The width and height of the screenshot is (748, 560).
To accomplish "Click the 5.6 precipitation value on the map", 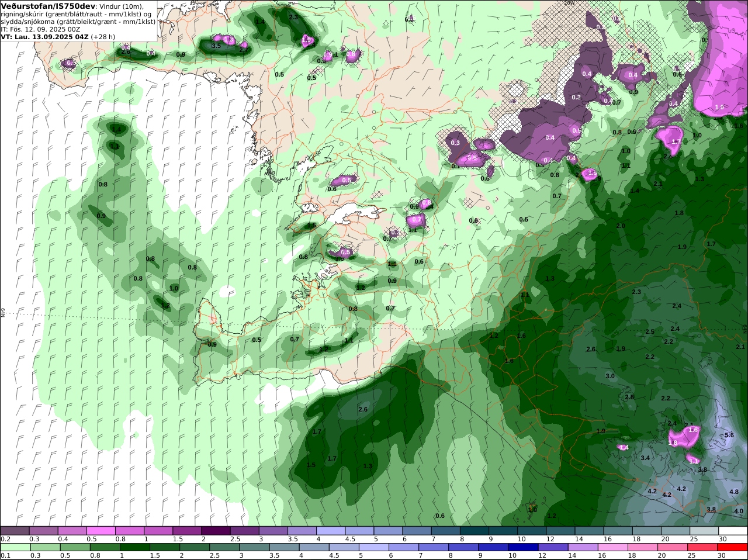I will click(x=729, y=435).
